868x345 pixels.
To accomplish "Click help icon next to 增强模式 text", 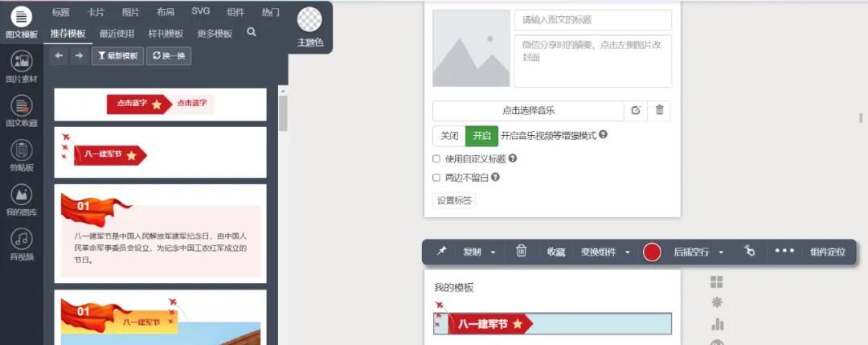I will pos(603,134).
